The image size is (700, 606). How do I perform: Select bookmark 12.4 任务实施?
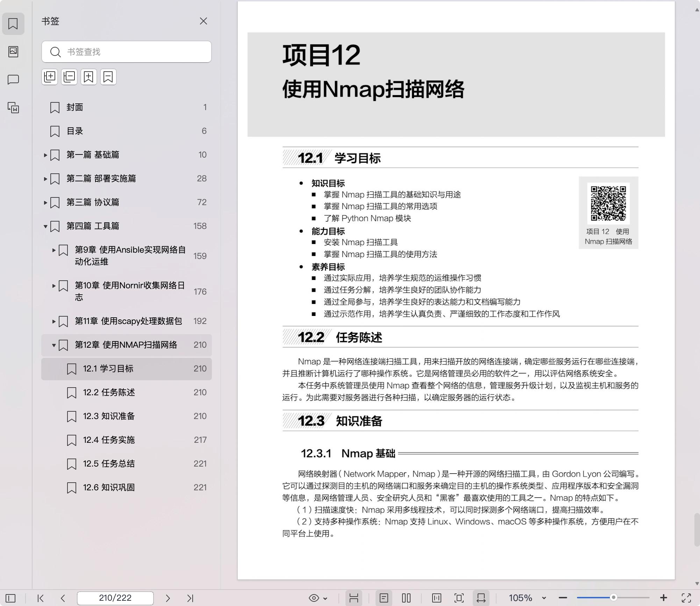(127, 440)
